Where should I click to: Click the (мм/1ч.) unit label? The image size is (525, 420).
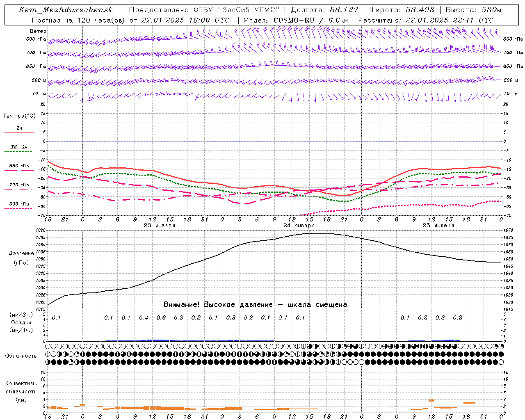[21, 330]
